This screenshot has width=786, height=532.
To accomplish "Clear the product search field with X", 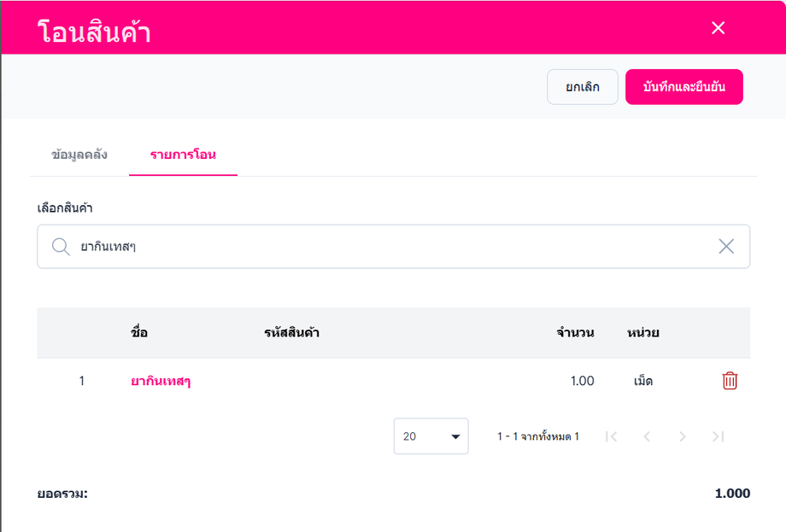I will click(x=726, y=247).
